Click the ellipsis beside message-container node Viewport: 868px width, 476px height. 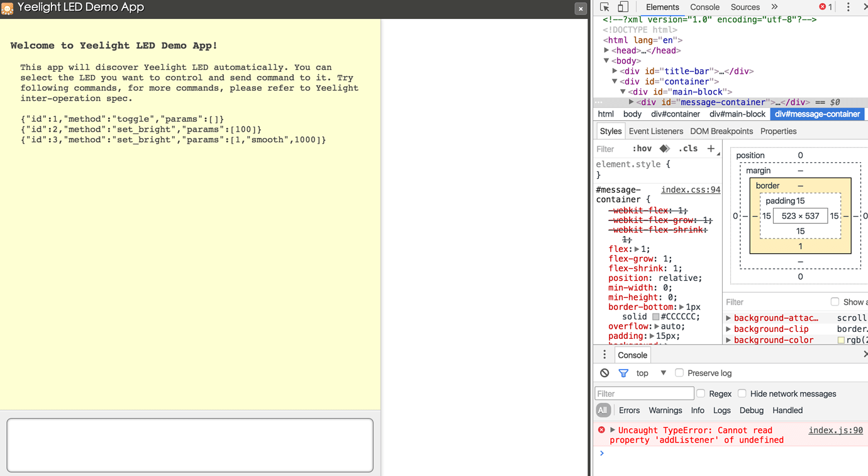599,102
